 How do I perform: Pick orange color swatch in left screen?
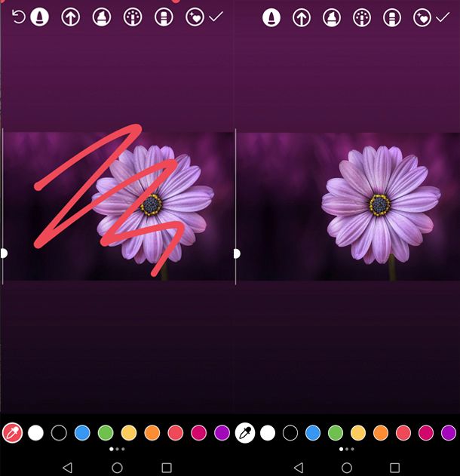pos(152,433)
